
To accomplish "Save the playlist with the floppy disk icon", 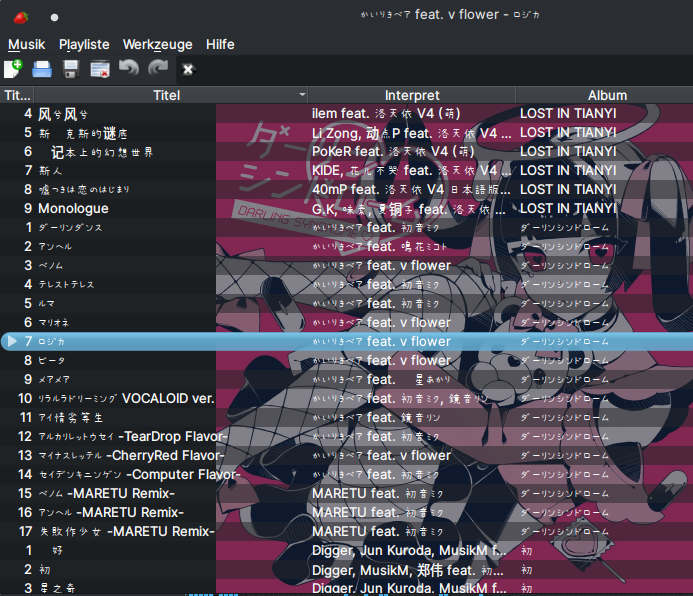I will tap(71, 69).
